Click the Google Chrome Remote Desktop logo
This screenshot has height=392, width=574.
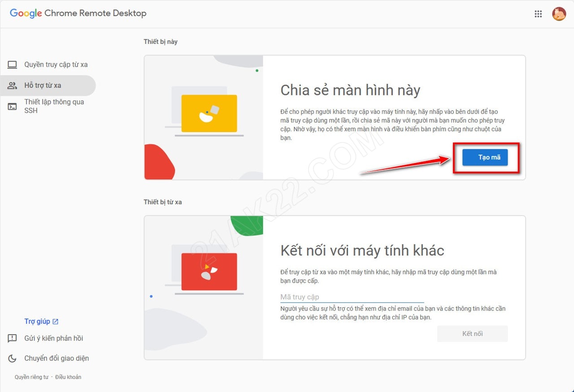click(x=78, y=13)
